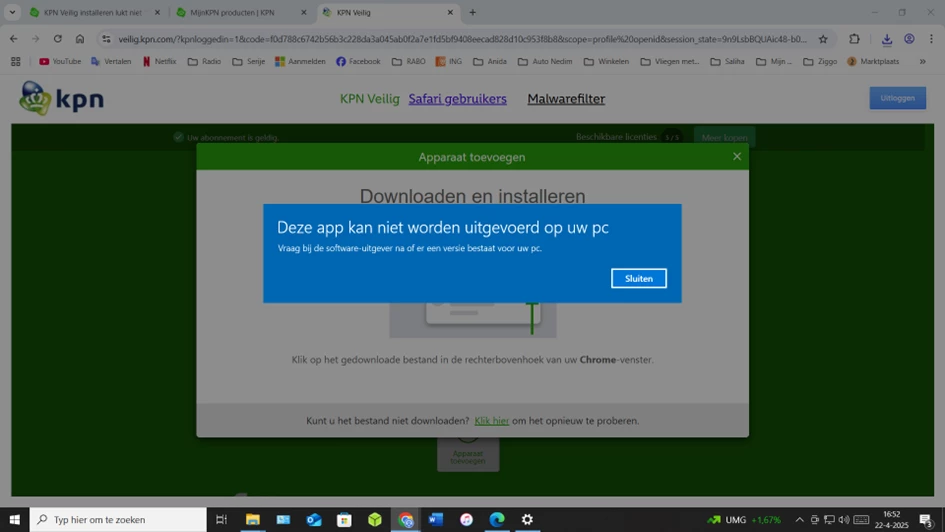945x532 pixels.
Task: Open Word from the taskbar
Action: pyautogui.click(x=436, y=519)
